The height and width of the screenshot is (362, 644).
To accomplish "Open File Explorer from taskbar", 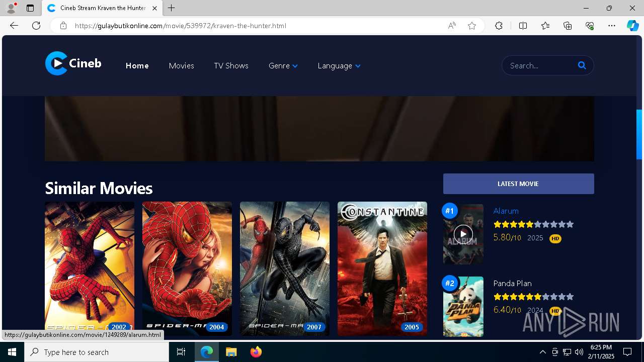I will point(231,352).
